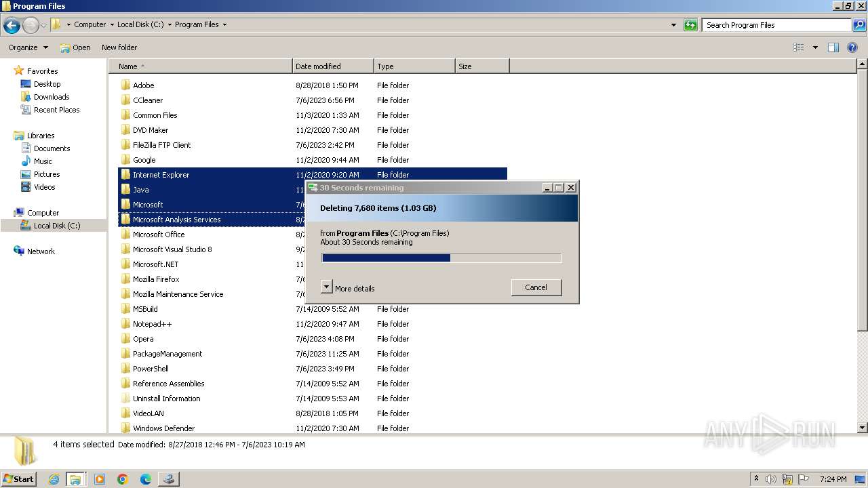Select the PowerShell folder
Viewport: 868px width, 488px height.
click(x=151, y=369)
